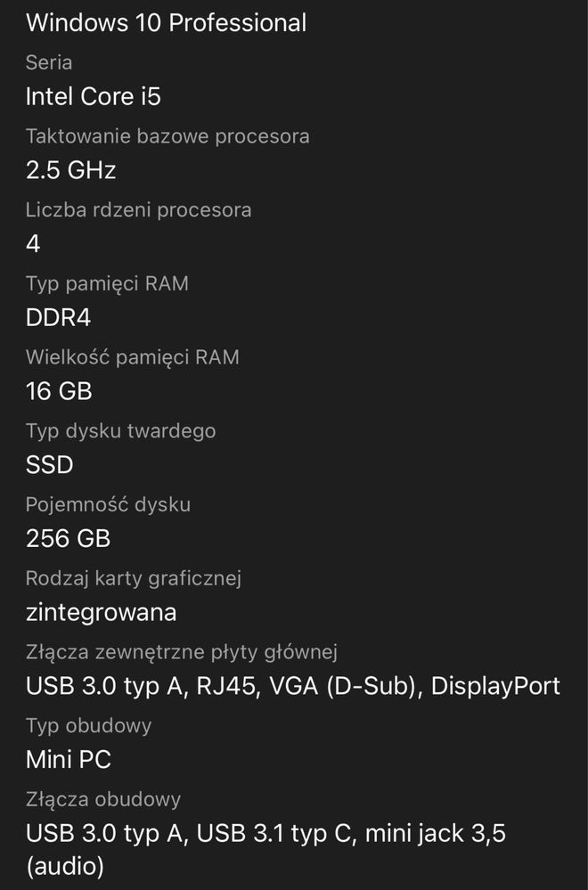Select the Złącza obudowy label

pyautogui.click(x=103, y=799)
